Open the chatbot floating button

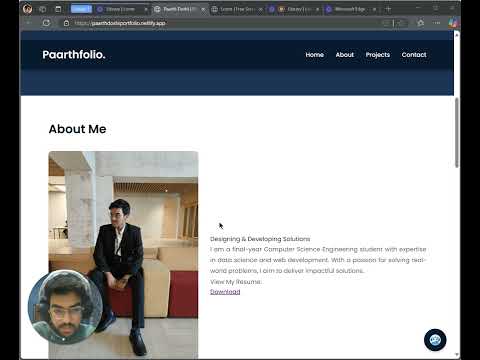tap(435, 340)
